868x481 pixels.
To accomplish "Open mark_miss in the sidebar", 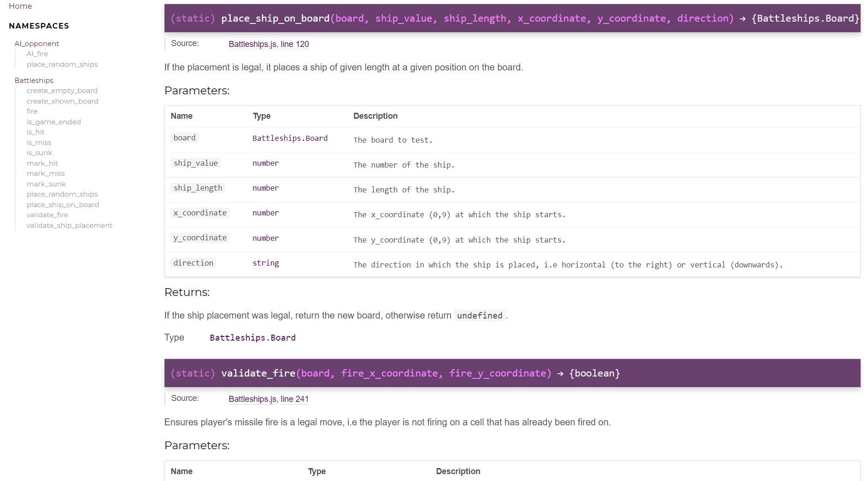I will coord(46,174).
